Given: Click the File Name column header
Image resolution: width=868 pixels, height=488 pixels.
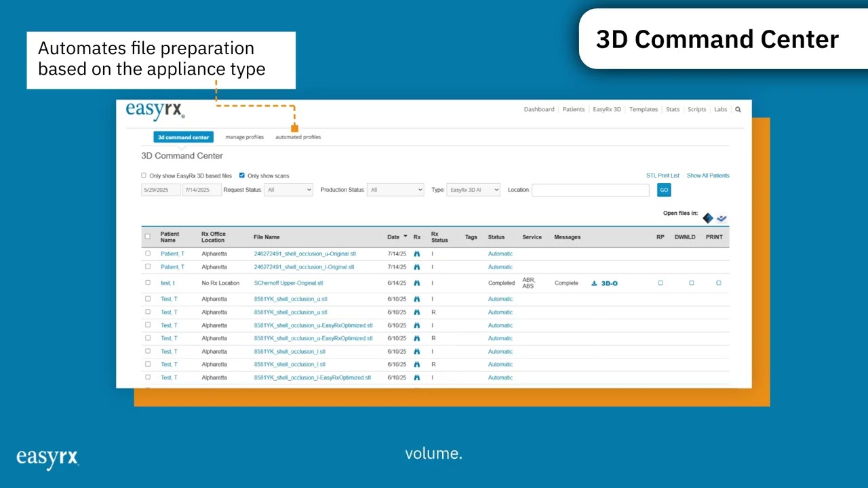Looking at the screenshot, I should [267, 237].
